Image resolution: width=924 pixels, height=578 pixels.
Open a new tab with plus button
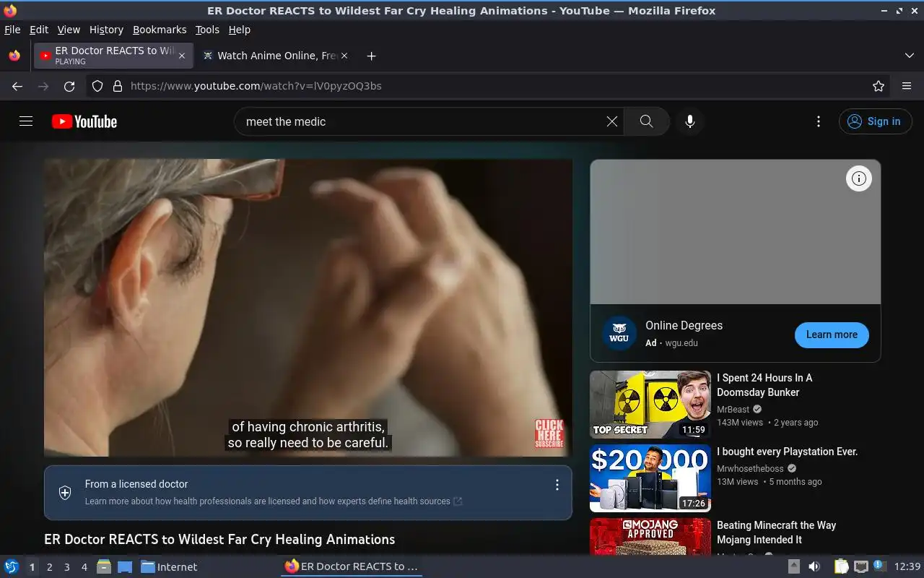click(371, 56)
